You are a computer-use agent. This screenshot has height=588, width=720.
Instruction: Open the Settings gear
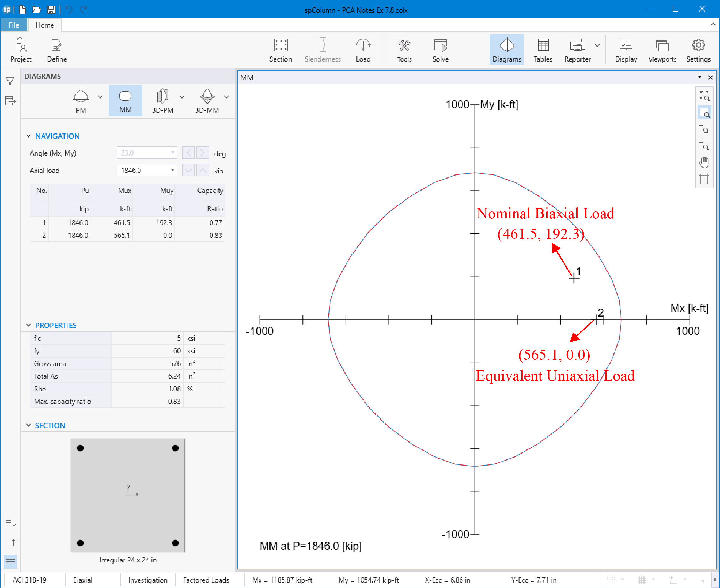(698, 50)
